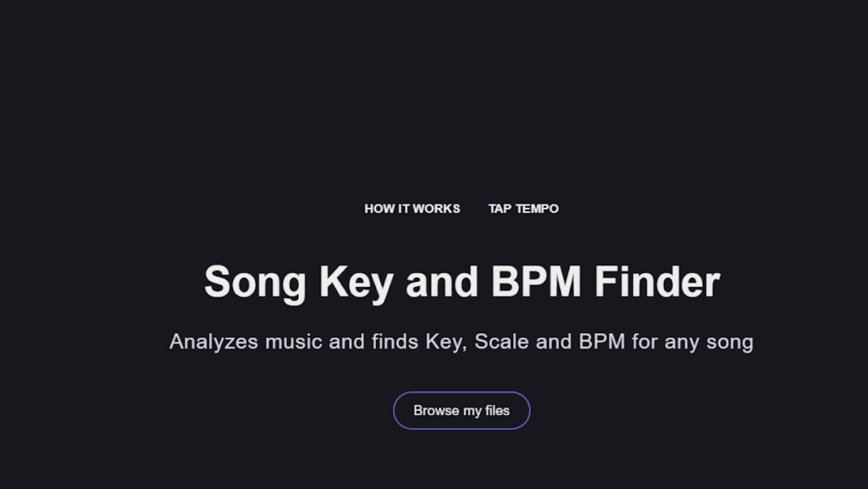Click the "Song Key and BPM Finder" heading
The height and width of the screenshot is (489, 868).
(462, 280)
